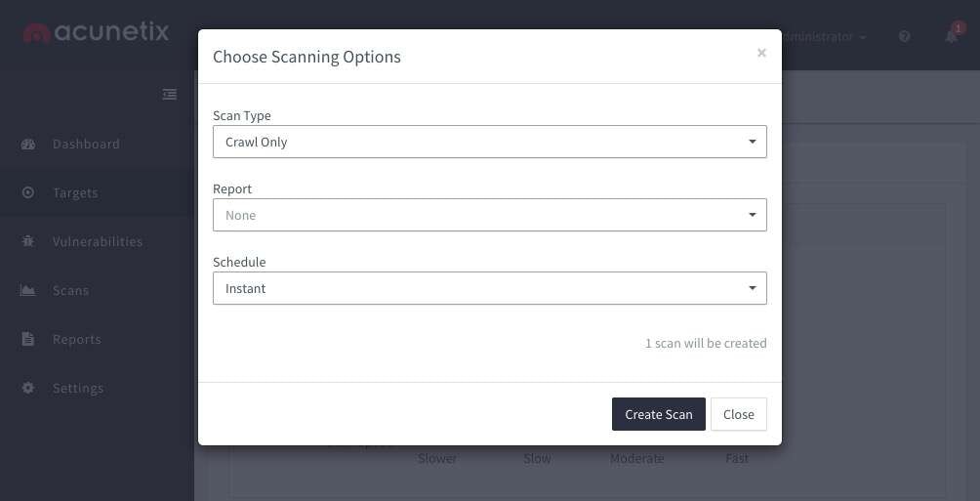The width and height of the screenshot is (980, 501).
Task: Click the Close button in dialog
Action: click(x=739, y=414)
